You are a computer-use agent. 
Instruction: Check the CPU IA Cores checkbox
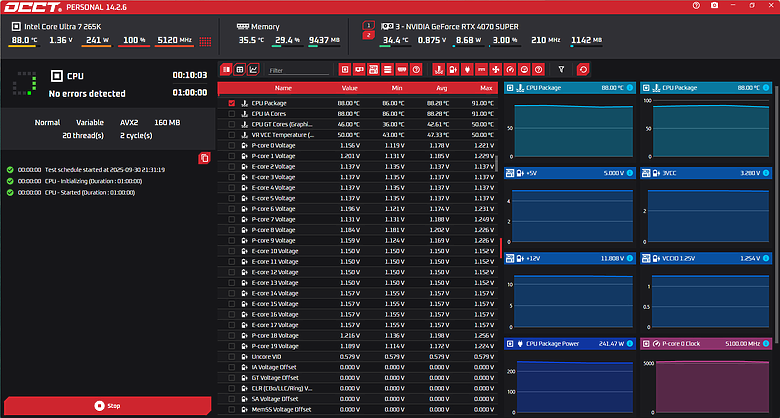pyautogui.click(x=232, y=114)
